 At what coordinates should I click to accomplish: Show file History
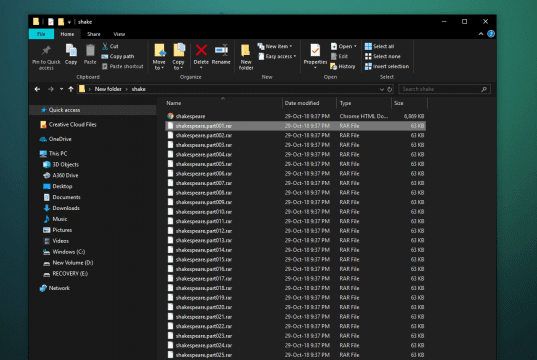[x=343, y=66]
